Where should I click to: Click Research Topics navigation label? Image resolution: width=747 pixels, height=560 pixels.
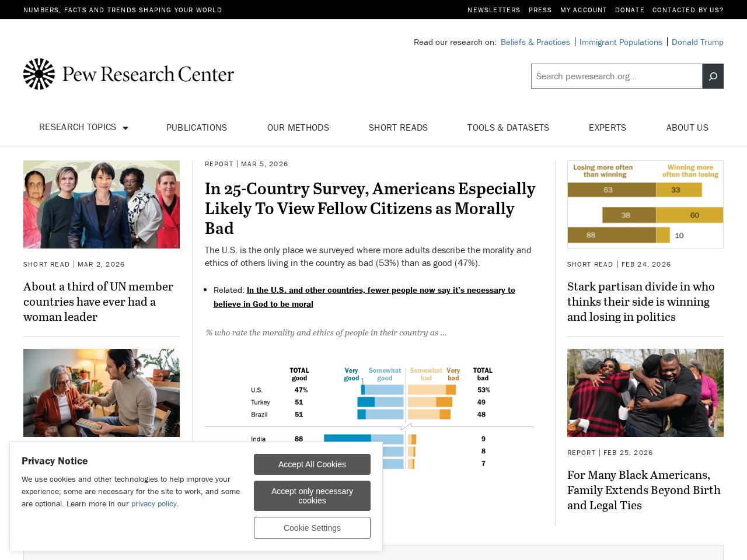78,127
